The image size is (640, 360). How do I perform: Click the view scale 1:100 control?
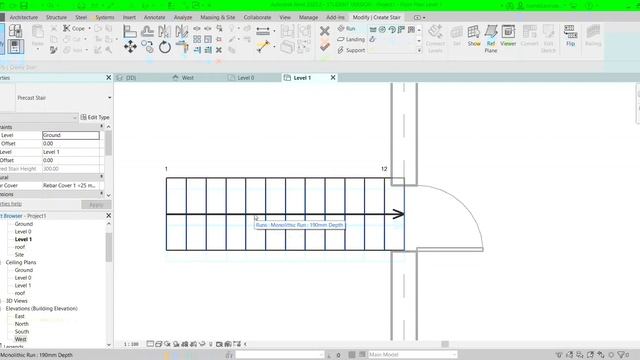[x=131, y=344]
